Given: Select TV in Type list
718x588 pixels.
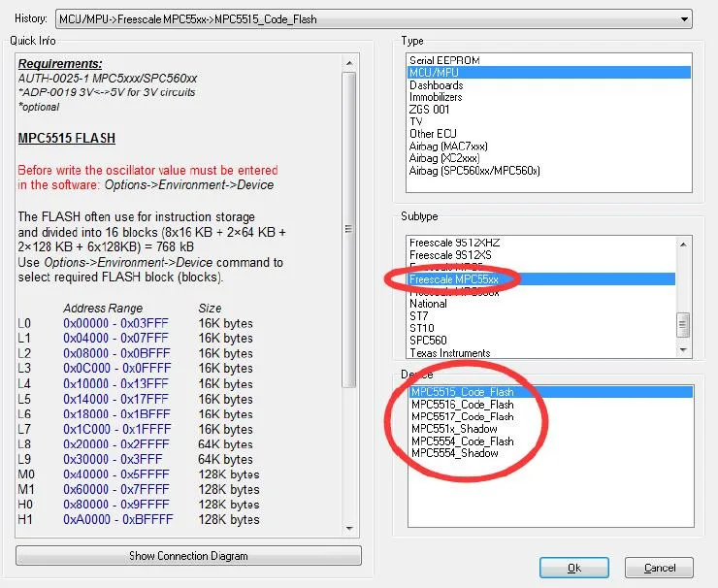Looking at the screenshot, I should pyautogui.click(x=416, y=121).
